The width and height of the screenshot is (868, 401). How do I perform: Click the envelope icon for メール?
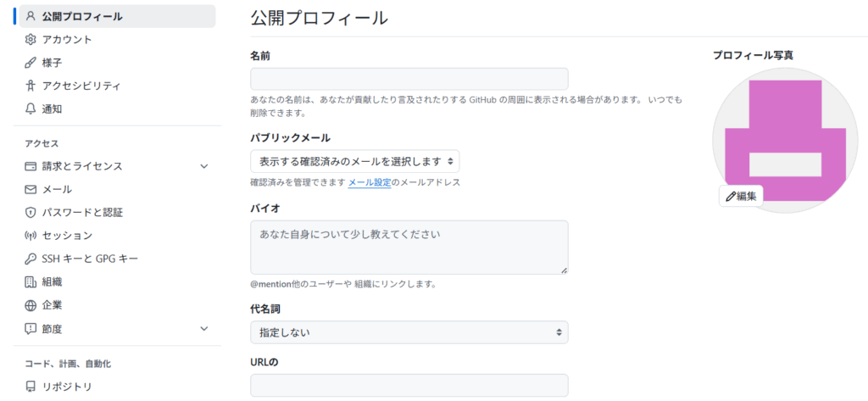click(x=31, y=189)
